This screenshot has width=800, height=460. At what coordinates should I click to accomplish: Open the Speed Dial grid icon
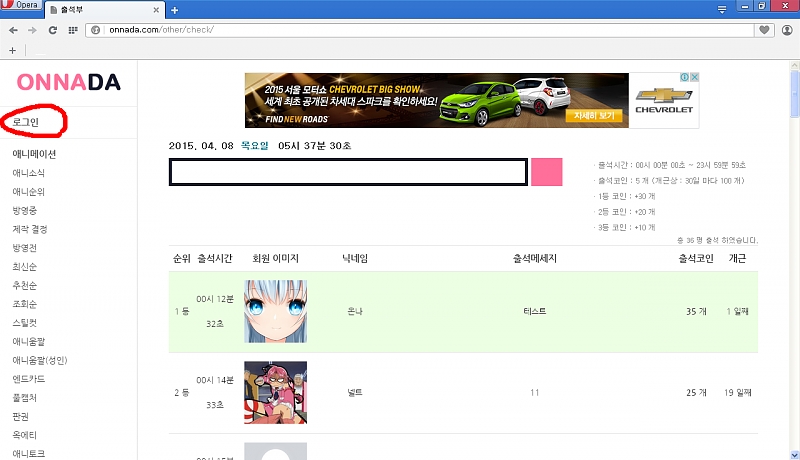pyautogui.click(x=73, y=30)
